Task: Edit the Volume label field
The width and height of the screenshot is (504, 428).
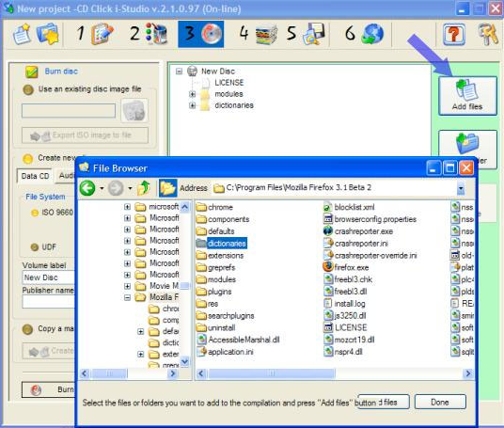Action: coord(49,277)
